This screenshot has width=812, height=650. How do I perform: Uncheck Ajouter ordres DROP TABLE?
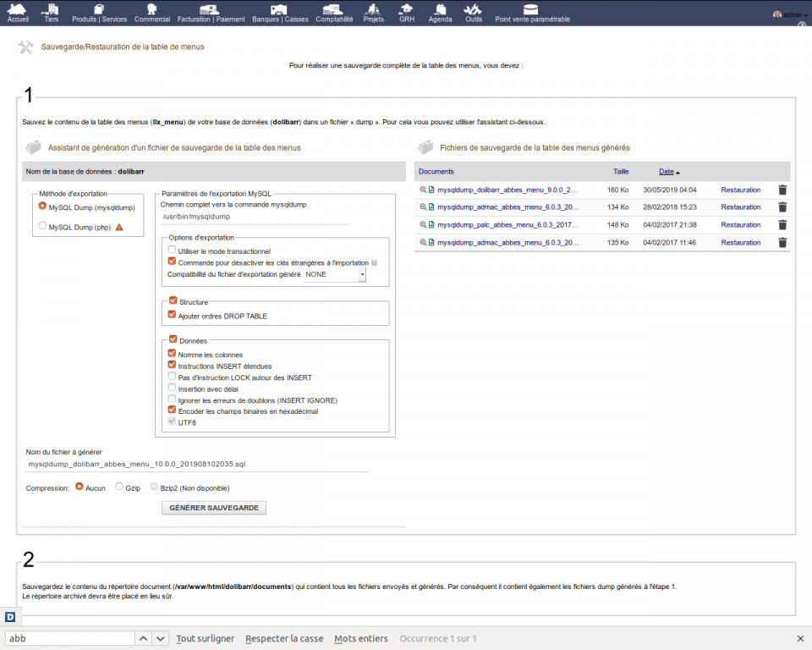tap(173, 315)
